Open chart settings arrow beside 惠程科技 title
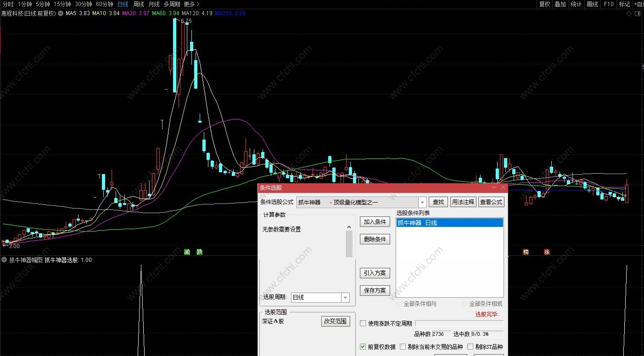 pyautogui.click(x=60, y=13)
